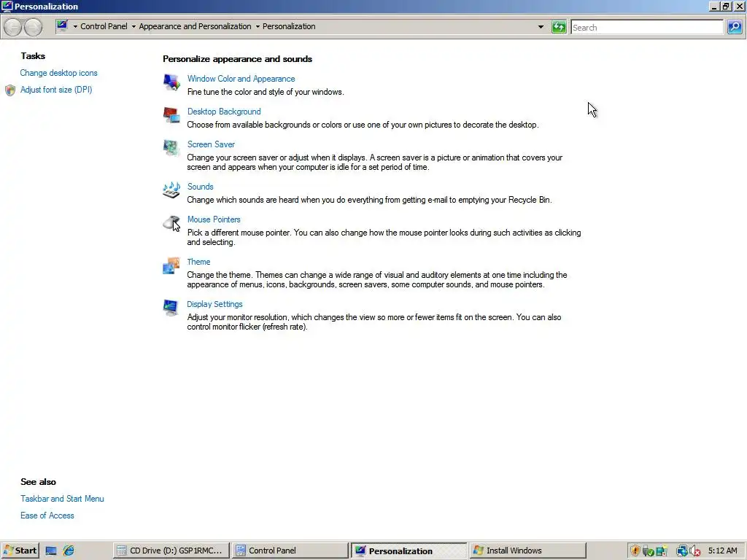Image resolution: width=747 pixels, height=560 pixels.
Task: Open the Theme link
Action: pos(198,262)
